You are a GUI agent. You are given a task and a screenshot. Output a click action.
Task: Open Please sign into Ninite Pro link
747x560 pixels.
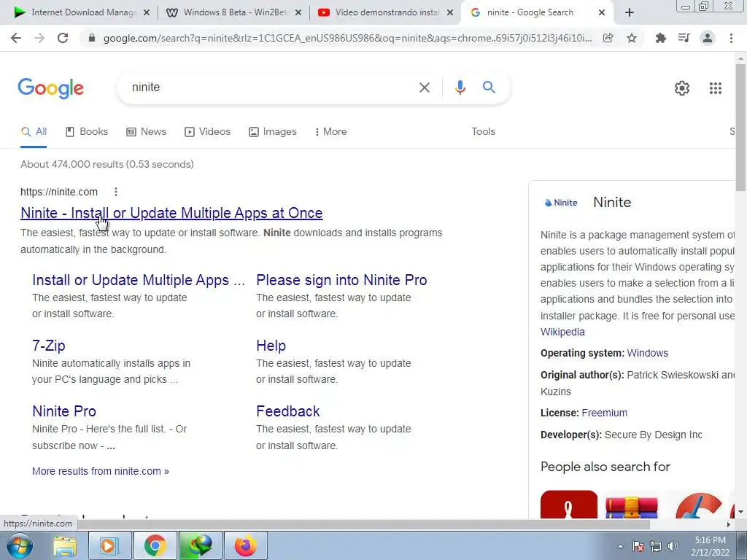(x=341, y=280)
